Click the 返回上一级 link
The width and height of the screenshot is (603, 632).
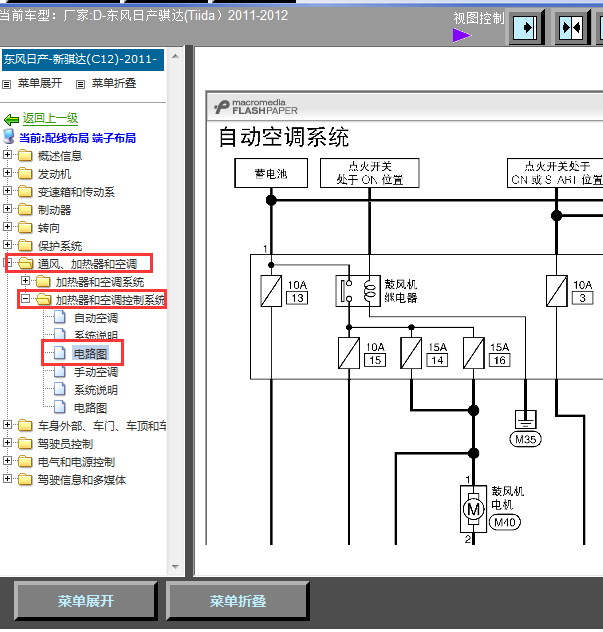tap(50, 118)
